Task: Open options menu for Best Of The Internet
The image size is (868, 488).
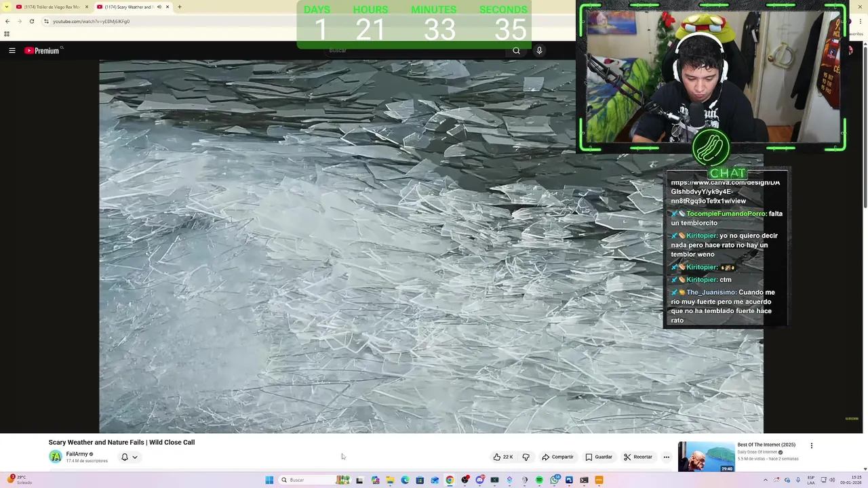Action: (x=811, y=445)
